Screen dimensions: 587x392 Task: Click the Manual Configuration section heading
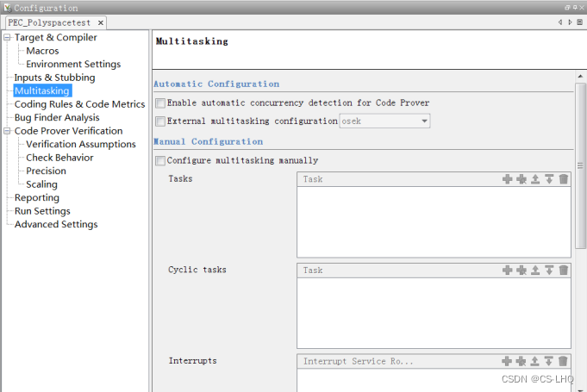point(208,142)
